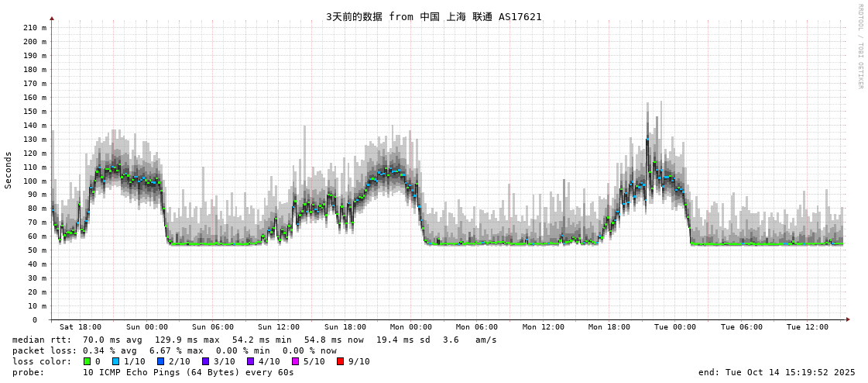Click the vertical Seconds axis title
868x383 pixels.
coord(9,170)
